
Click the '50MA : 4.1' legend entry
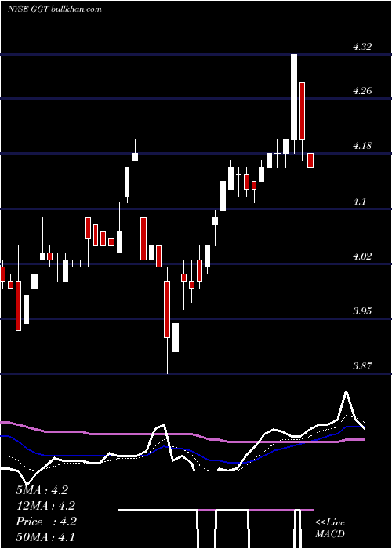click(x=45, y=537)
